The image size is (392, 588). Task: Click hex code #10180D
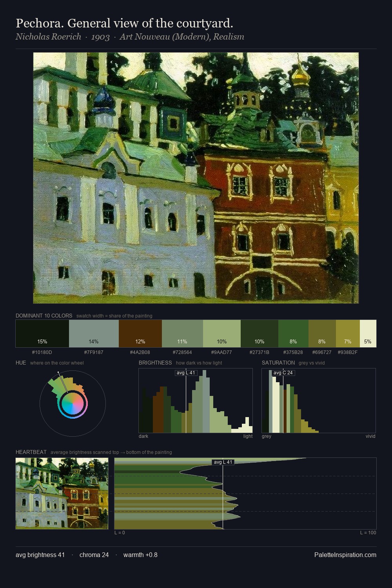click(42, 352)
